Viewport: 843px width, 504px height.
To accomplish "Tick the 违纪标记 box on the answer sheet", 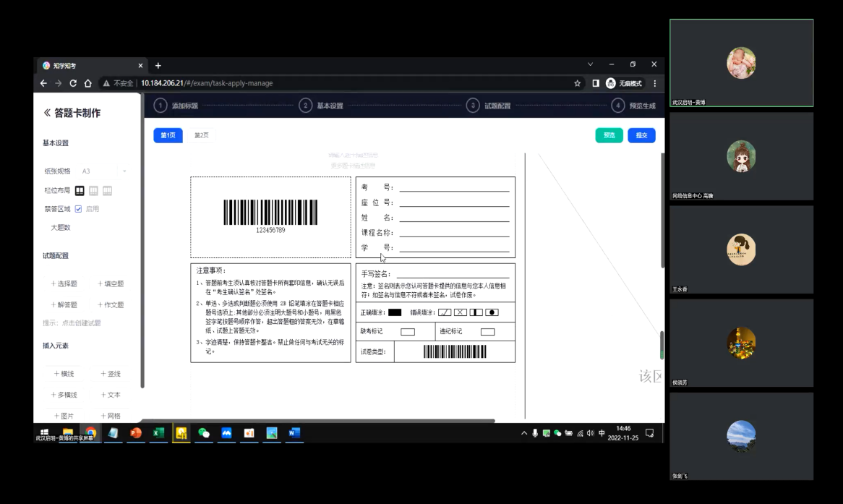I will (487, 332).
